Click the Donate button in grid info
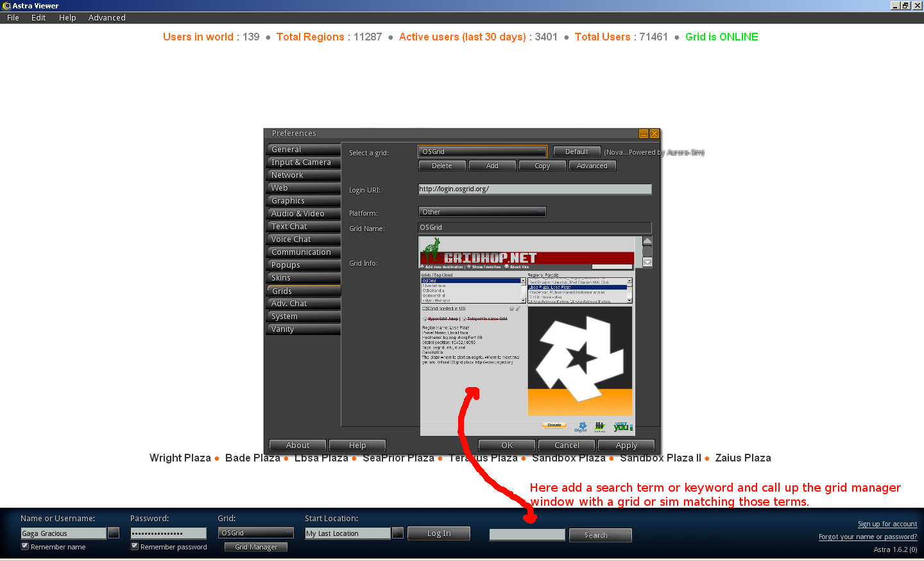Screen dimensions: 924x561 pos(554,425)
